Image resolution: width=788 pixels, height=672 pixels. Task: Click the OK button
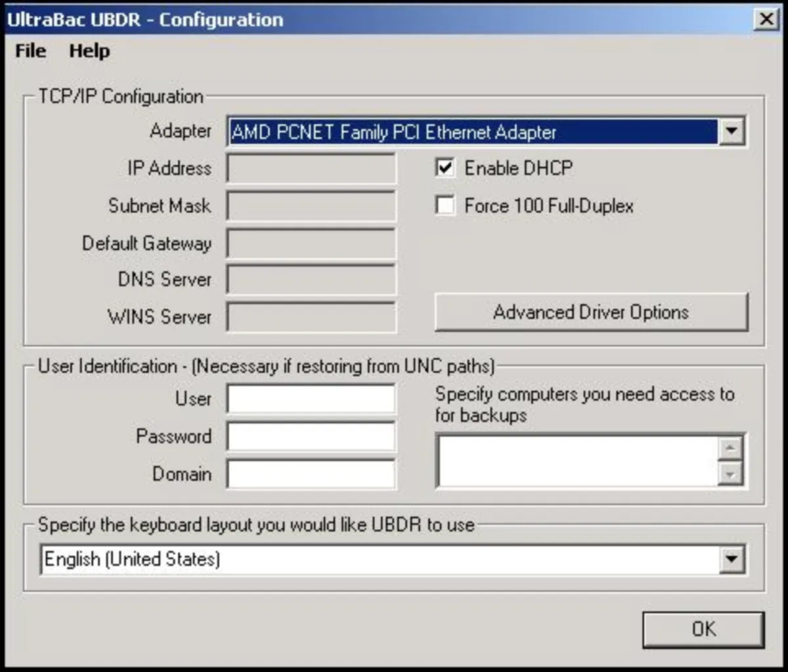point(703,629)
